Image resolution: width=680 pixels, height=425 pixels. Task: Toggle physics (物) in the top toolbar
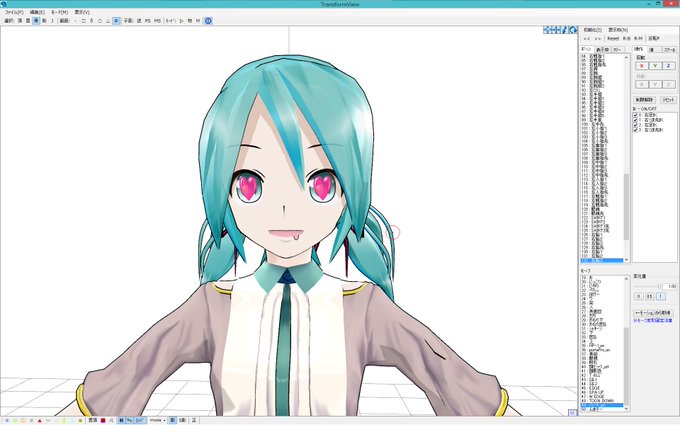click(190, 21)
